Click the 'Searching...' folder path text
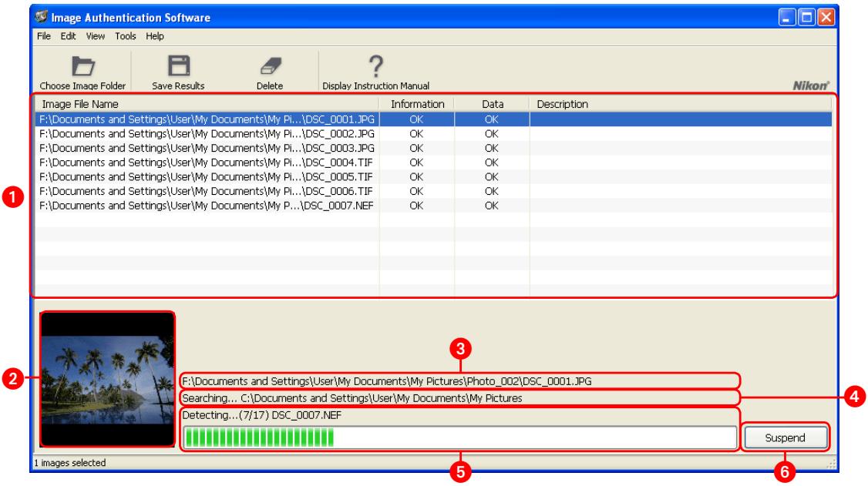868x486 pixels. [x=352, y=398]
